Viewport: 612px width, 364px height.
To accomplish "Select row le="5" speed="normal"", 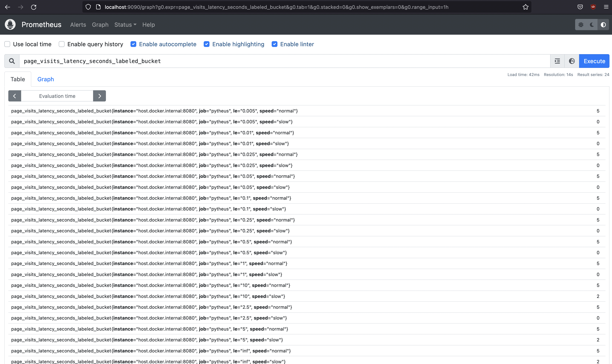I will click(x=307, y=329).
